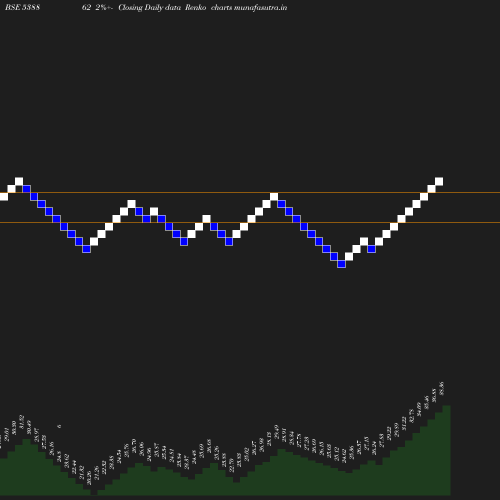The image size is (500, 500).
Task: Select the last white Renko brick at far right
Action: click(439, 182)
